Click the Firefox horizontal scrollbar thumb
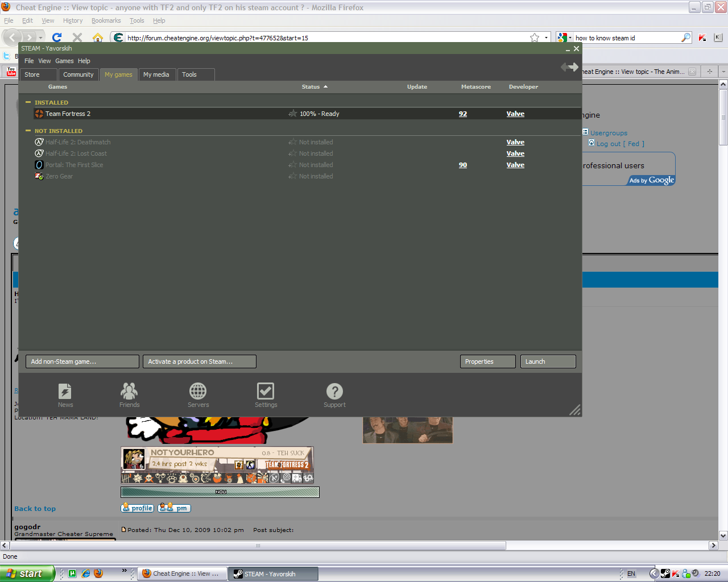 (x=258, y=546)
